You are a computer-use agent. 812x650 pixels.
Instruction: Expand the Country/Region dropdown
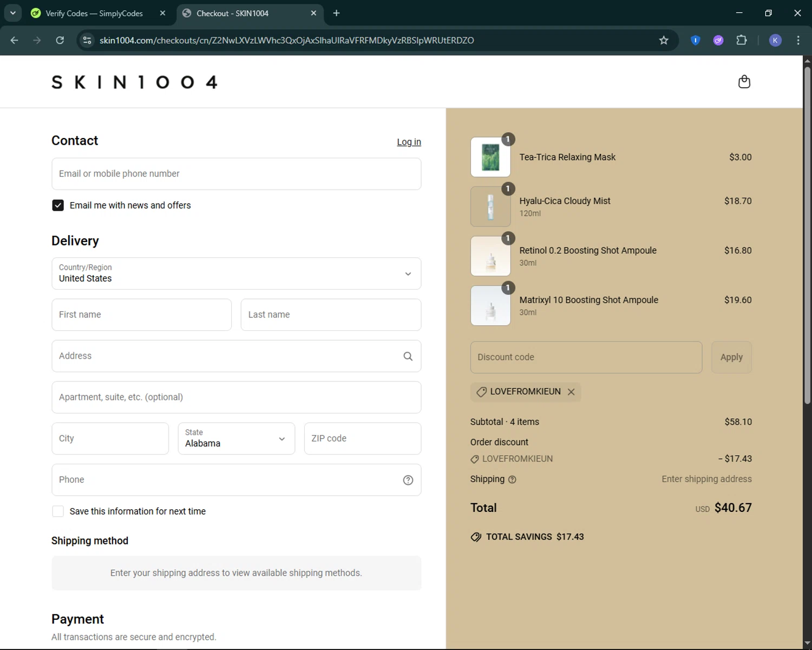[x=237, y=274]
